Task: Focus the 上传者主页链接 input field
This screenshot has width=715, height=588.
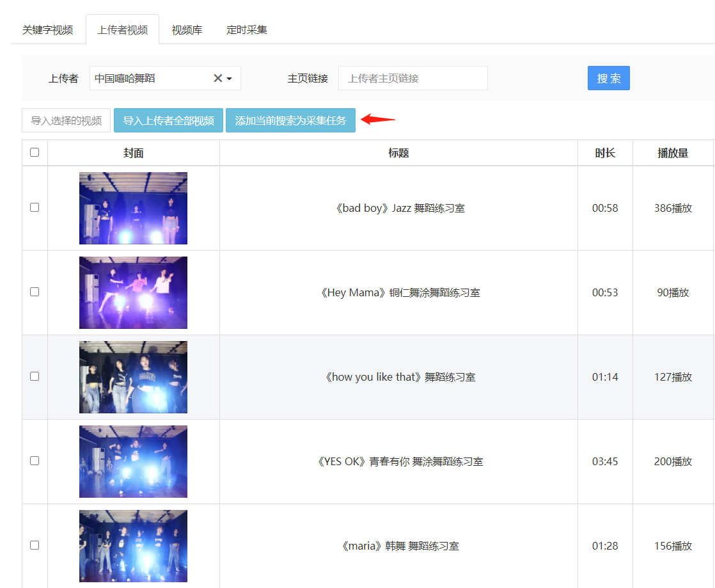Action: point(412,79)
